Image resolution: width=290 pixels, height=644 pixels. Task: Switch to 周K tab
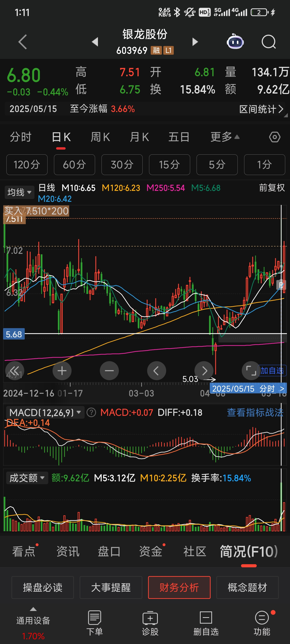pos(100,137)
